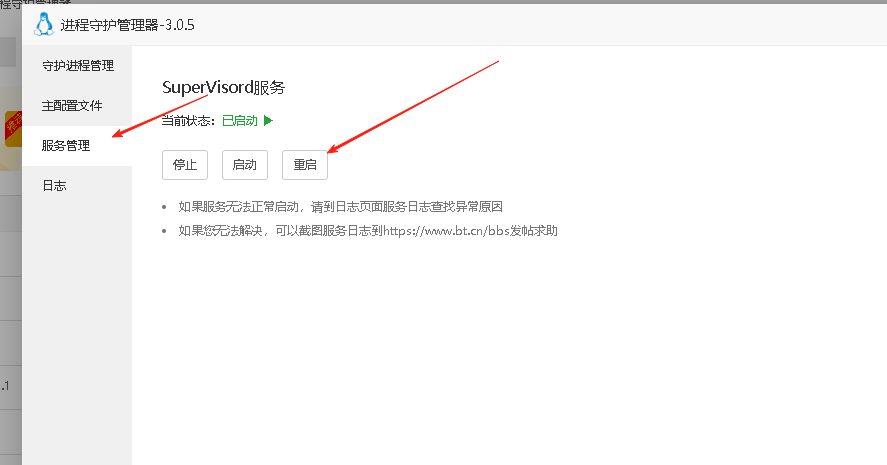This screenshot has width=887, height=465.
Task: Click the 当前状态 label
Action: (x=188, y=120)
